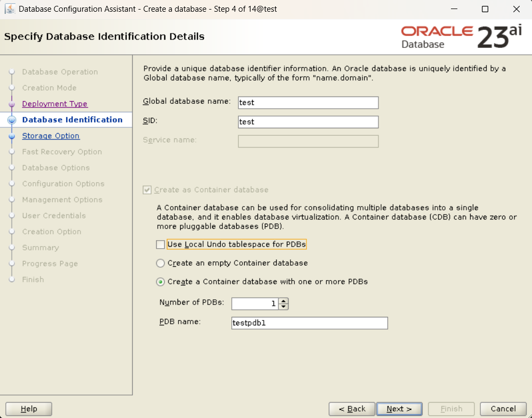Viewport: 532px width, 418px height.
Task: Click the 'PDB name:' label
Action: (180, 322)
